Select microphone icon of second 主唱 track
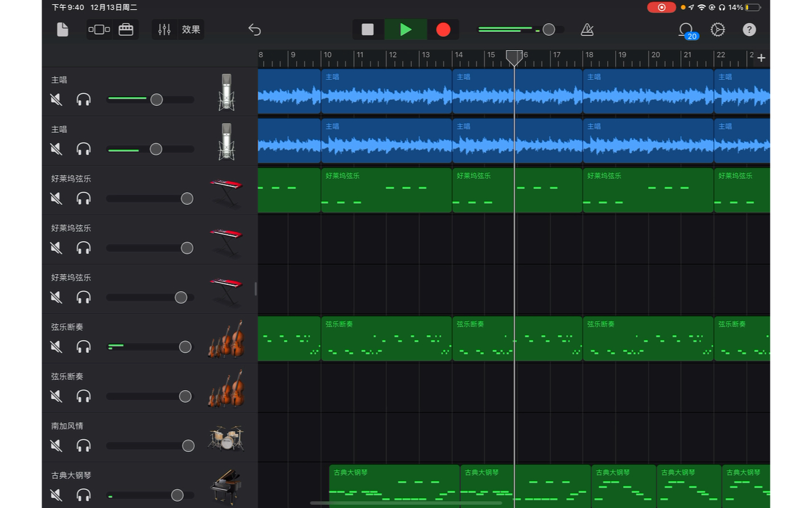Image resolution: width=812 pixels, height=508 pixels. click(226, 141)
